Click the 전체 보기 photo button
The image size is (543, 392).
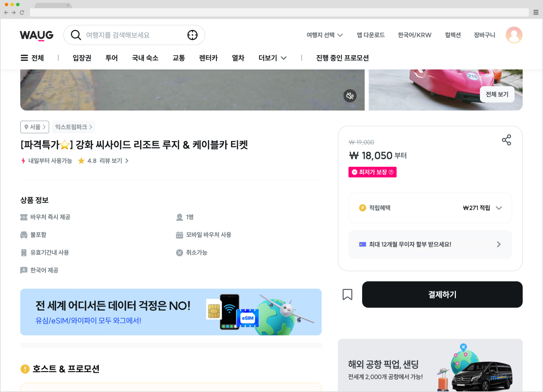click(497, 94)
